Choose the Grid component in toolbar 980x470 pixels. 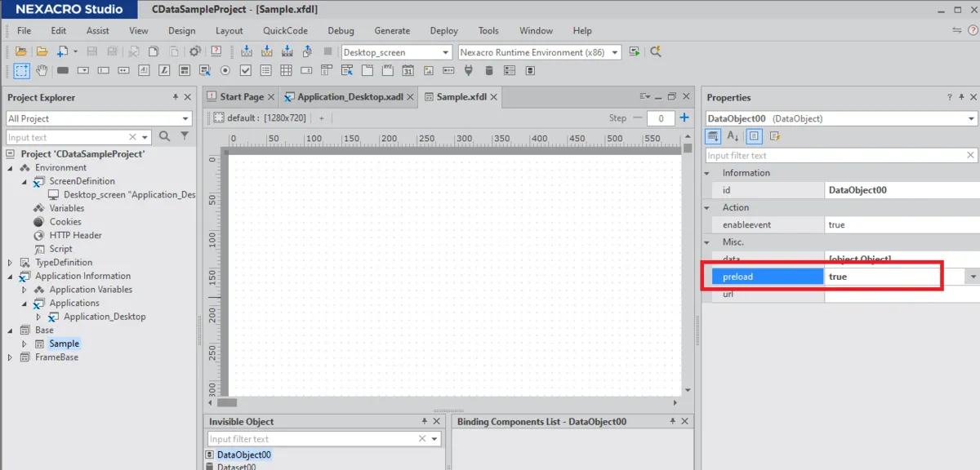(287, 71)
